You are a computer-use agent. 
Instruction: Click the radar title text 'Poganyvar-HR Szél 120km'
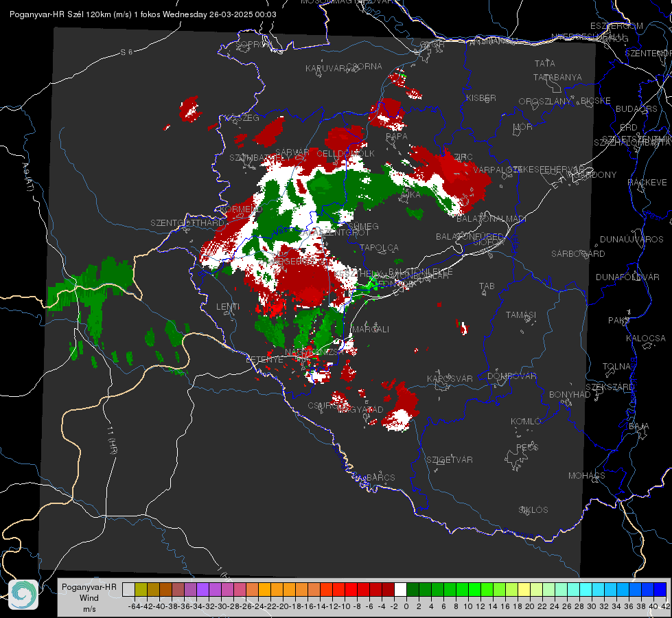(60, 14)
